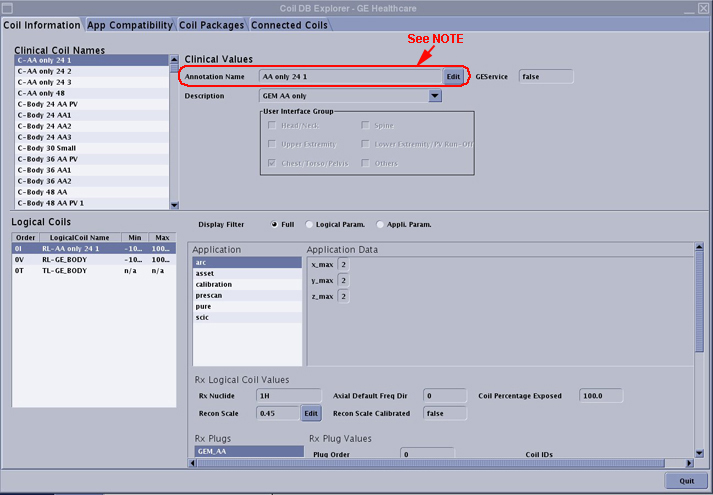The image size is (713, 495).
Task: Select Appli. Param. display filter
Action: (x=379, y=224)
